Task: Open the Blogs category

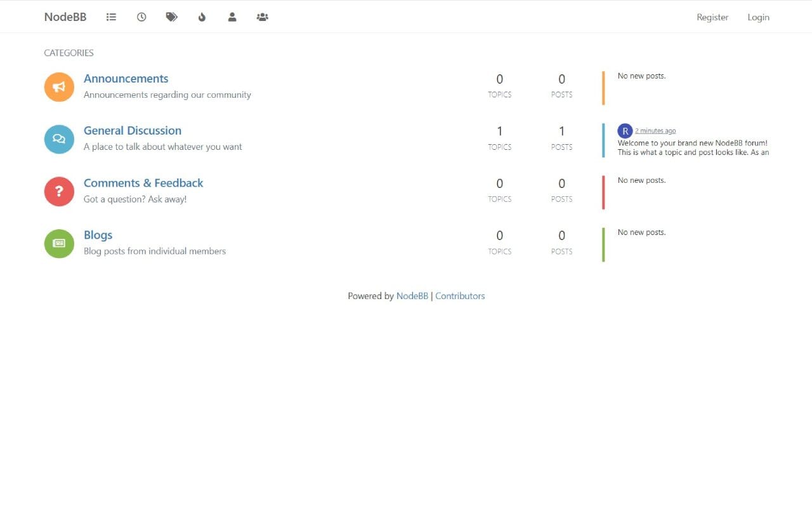Action: [98, 234]
